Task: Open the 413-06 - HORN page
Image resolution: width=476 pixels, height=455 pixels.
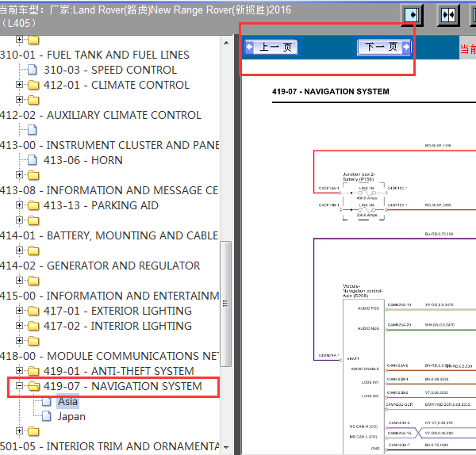Action: (83, 160)
